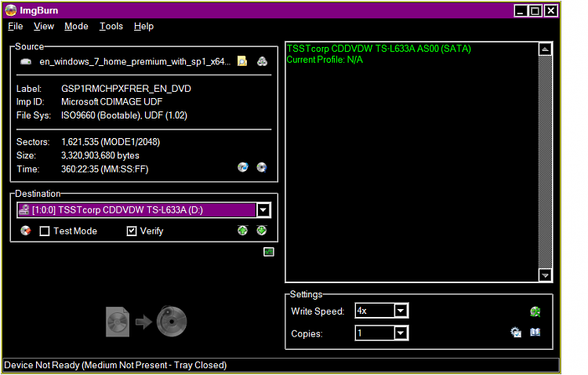Uncheck the Verify checkbox
Image resolution: width=588 pixels, height=375 pixels.
[x=132, y=231]
